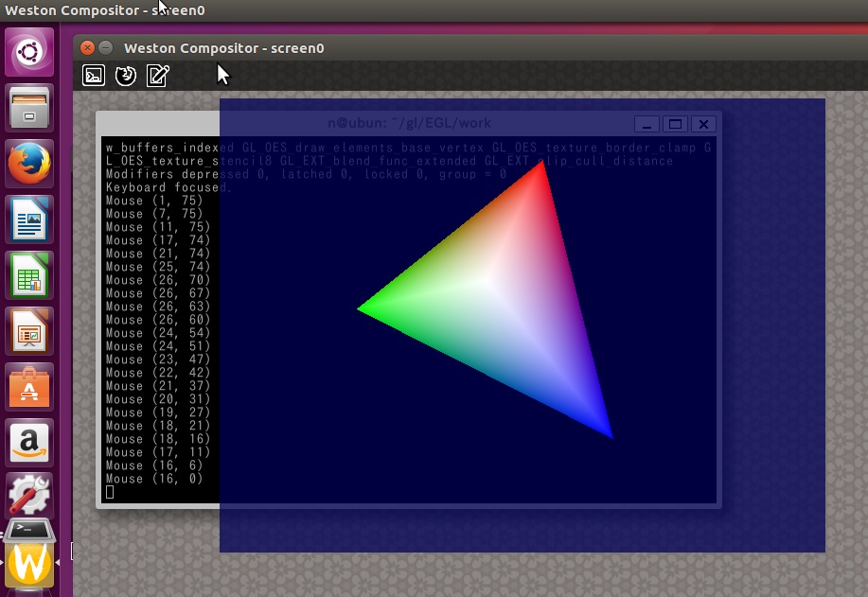The image size is (868, 597).
Task: Launch LibreOffice Impress from the dock
Action: pyautogui.click(x=30, y=332)
